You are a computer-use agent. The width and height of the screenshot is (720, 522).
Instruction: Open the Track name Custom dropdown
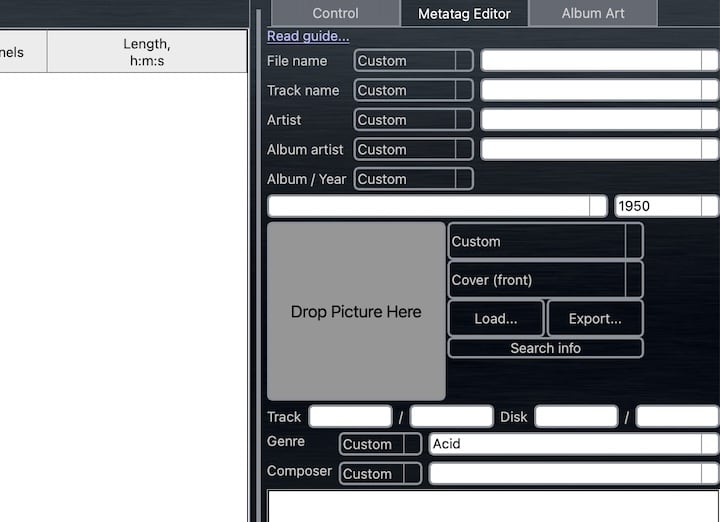[x=413, y=90]
